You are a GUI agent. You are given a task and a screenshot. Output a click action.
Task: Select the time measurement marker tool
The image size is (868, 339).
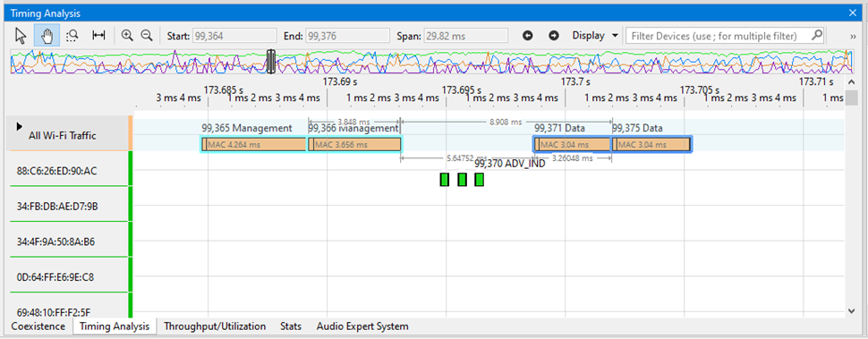point(99,36)
